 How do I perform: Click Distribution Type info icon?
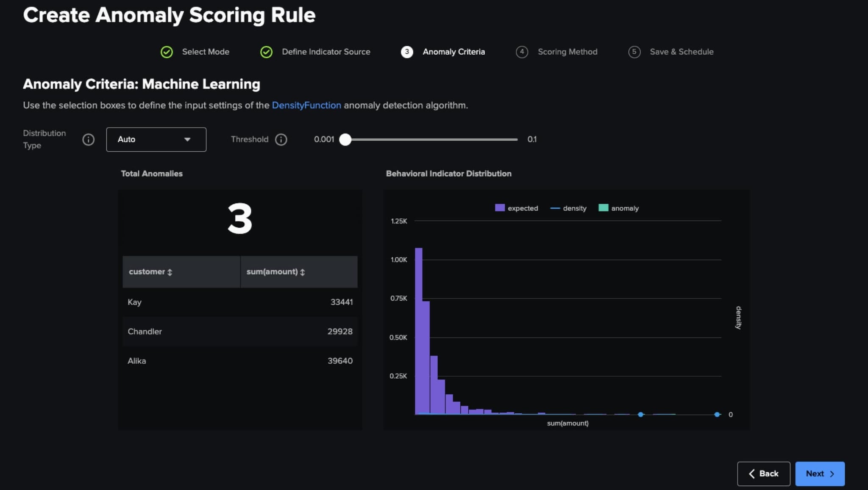coord(88,139)
